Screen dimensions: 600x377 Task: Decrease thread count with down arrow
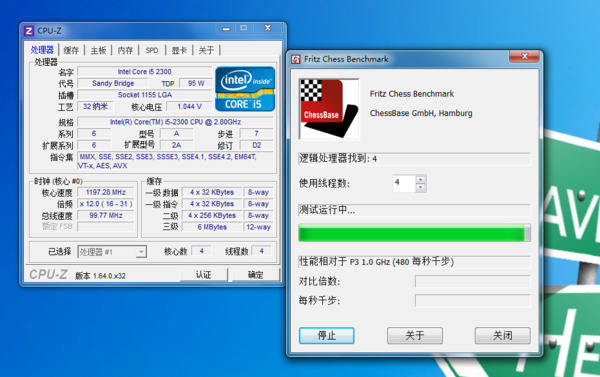coord(421,187)
